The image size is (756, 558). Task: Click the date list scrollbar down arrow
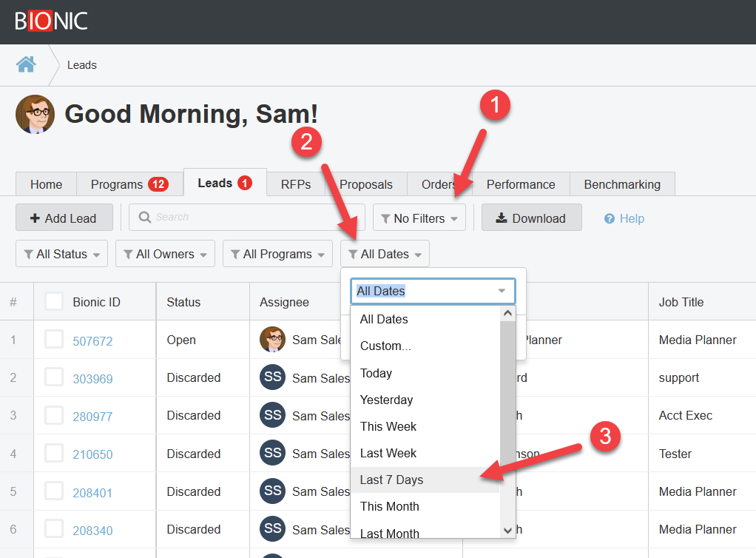507,530
